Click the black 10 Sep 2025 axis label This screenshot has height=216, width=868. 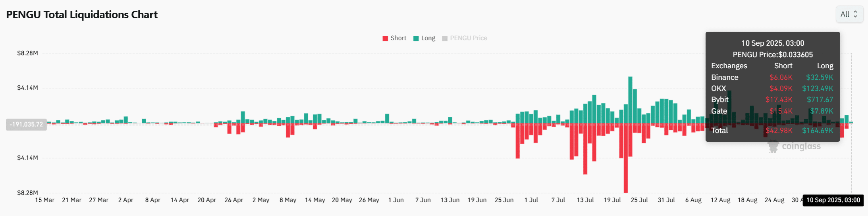coord(833,200)
